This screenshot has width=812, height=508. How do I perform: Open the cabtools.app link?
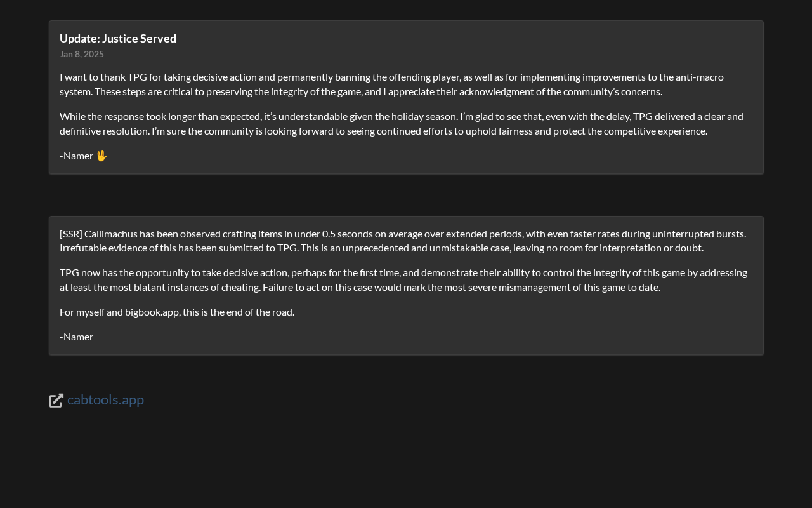pos(105,400)
